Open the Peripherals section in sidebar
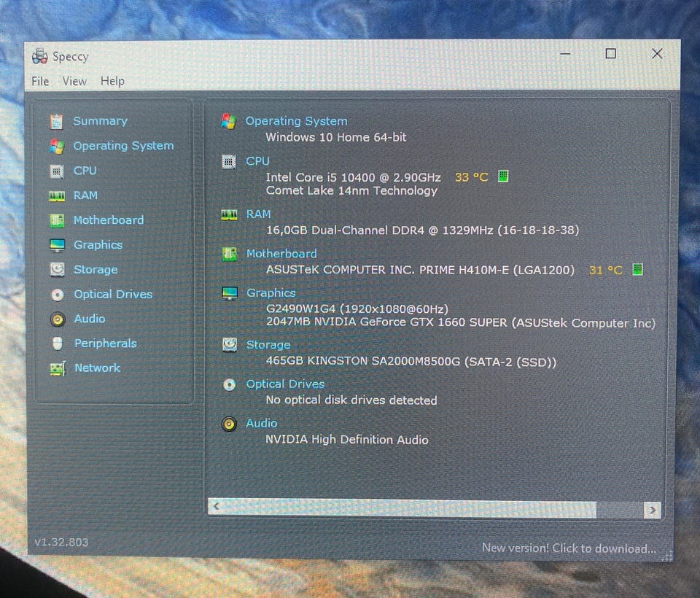 (105, 343)
